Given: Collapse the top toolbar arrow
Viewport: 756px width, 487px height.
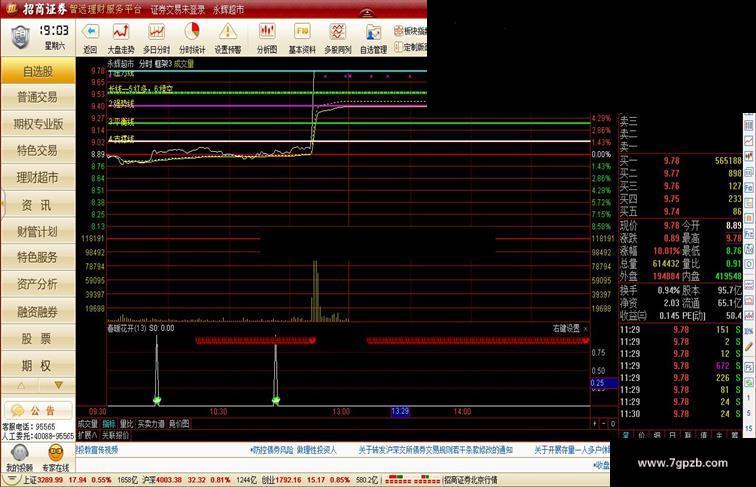Looking at the screenshot, I should (x=367, y=13).
